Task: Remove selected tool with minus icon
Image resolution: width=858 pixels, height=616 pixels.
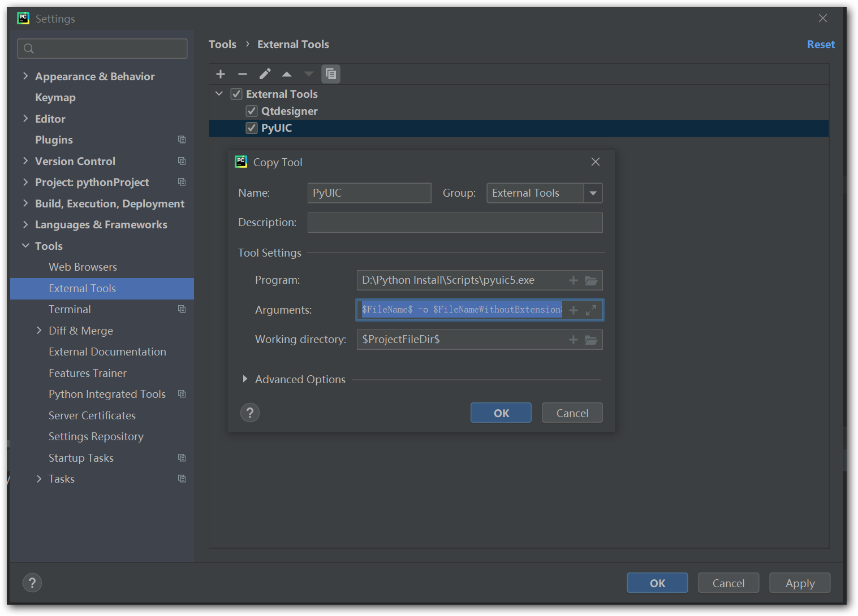Action: 243,74
